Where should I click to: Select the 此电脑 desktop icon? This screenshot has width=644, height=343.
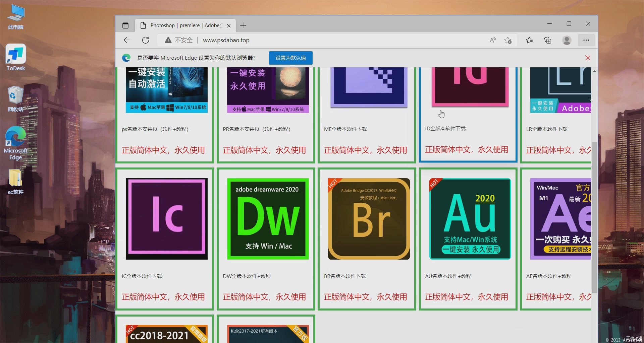16,17
